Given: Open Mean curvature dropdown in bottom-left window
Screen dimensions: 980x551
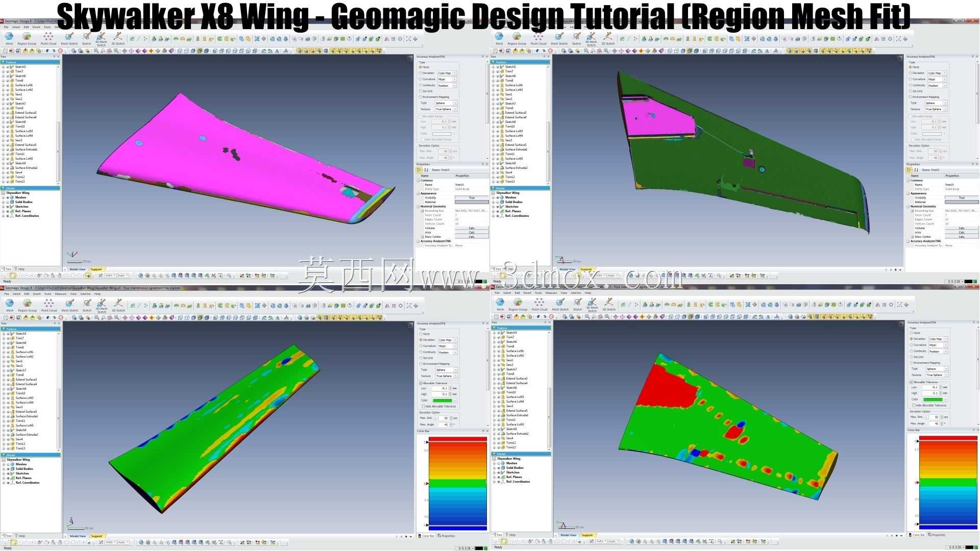Looking at the screenshot, I should pyautogui.click(x=448, y=346).
